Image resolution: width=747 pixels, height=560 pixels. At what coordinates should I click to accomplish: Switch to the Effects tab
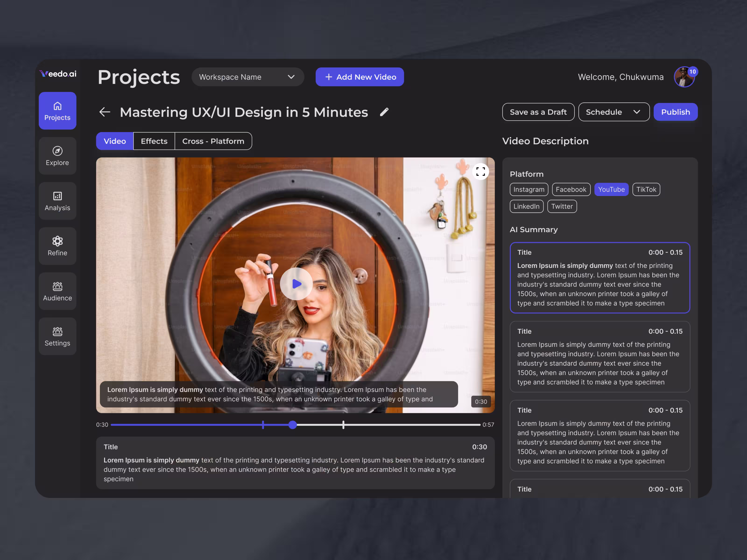154,141
